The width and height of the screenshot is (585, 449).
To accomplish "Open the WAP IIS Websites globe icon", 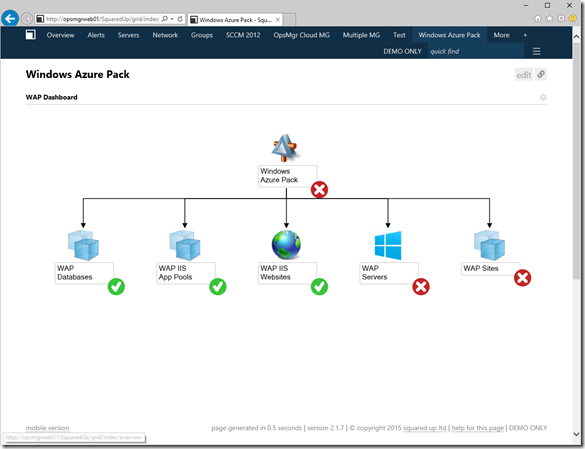I will point(286,245).
